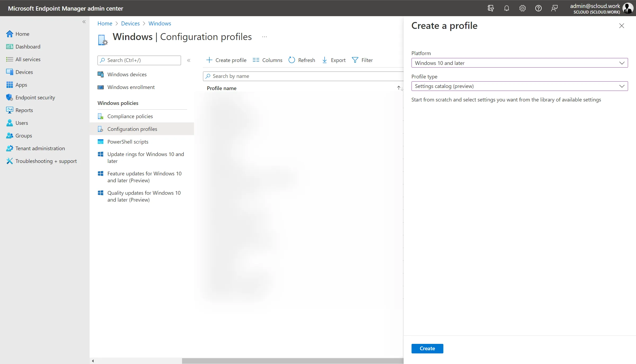This screenshot has height=364, width=636.
Task: Export the profile list
Action: [x=334, y=60]
